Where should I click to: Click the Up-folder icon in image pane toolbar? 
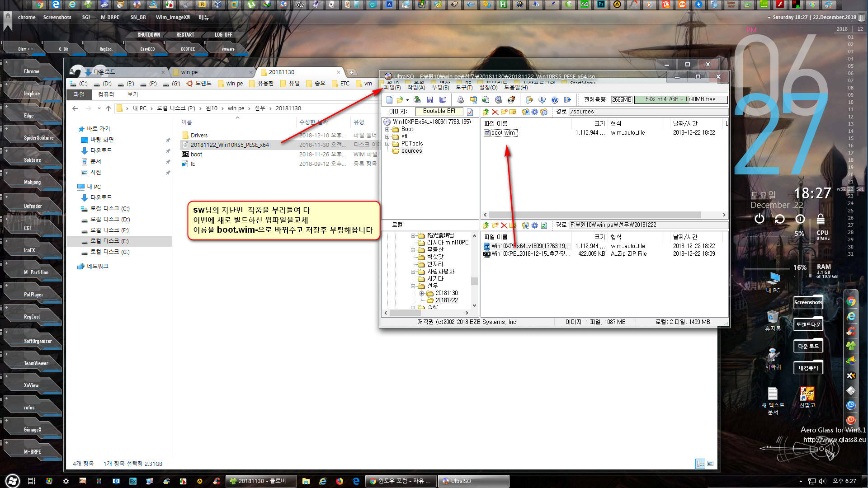tap(486, 112)
